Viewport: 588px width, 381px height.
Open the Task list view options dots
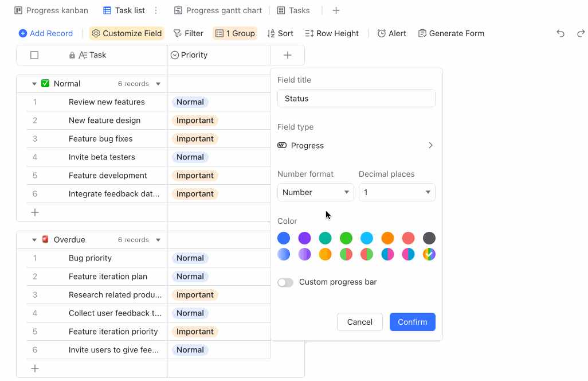(x=156, y=10)
